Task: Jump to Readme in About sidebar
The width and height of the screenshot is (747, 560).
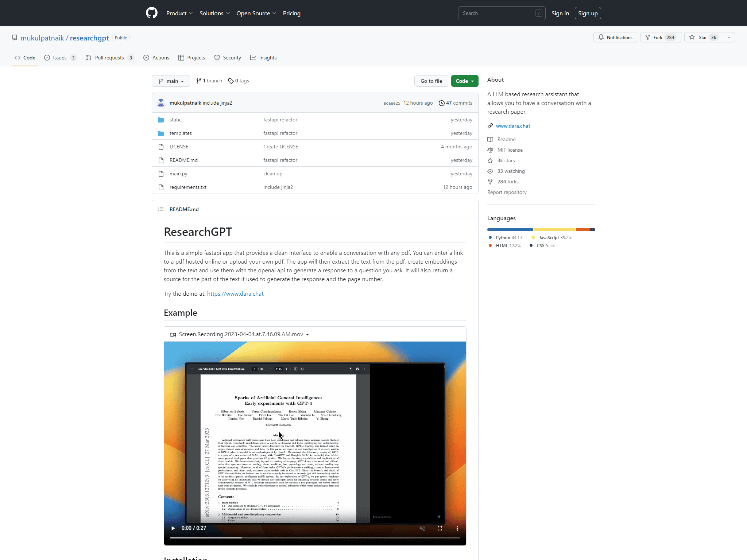Action: [506, 139]
